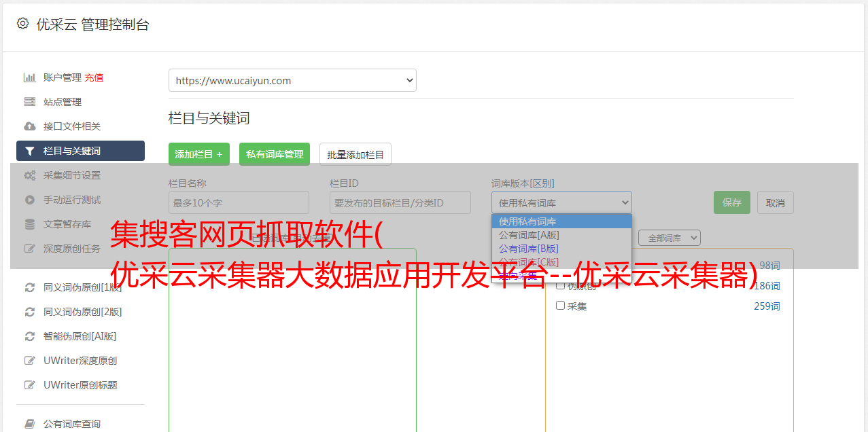
Task: Open 文章暂存库 in the sidebar
Action: (67, 224)
